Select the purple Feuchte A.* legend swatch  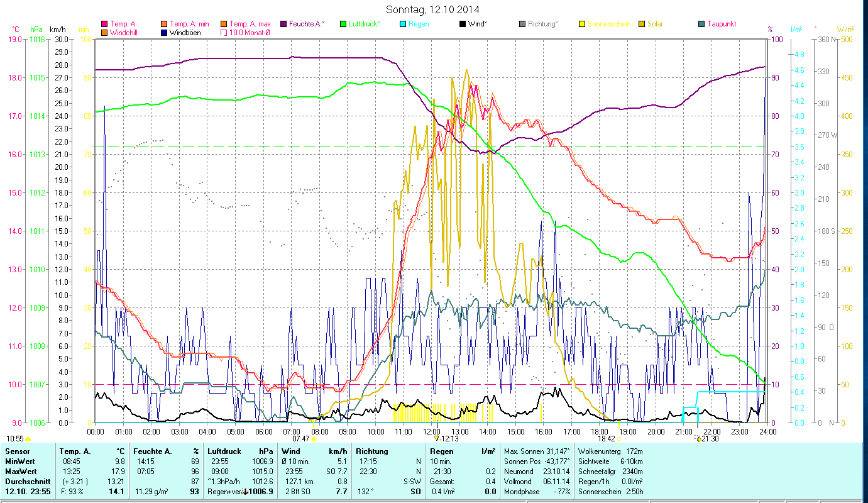pyautogui.click(x=283, y=24)
